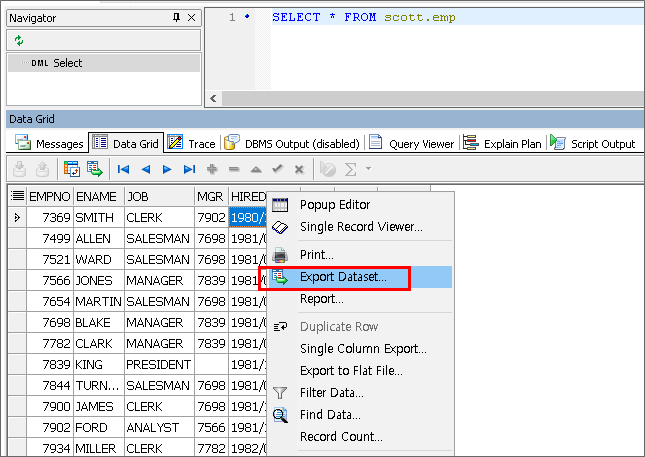Click the calendar grid toolbar icon

[x=72, y=169]
